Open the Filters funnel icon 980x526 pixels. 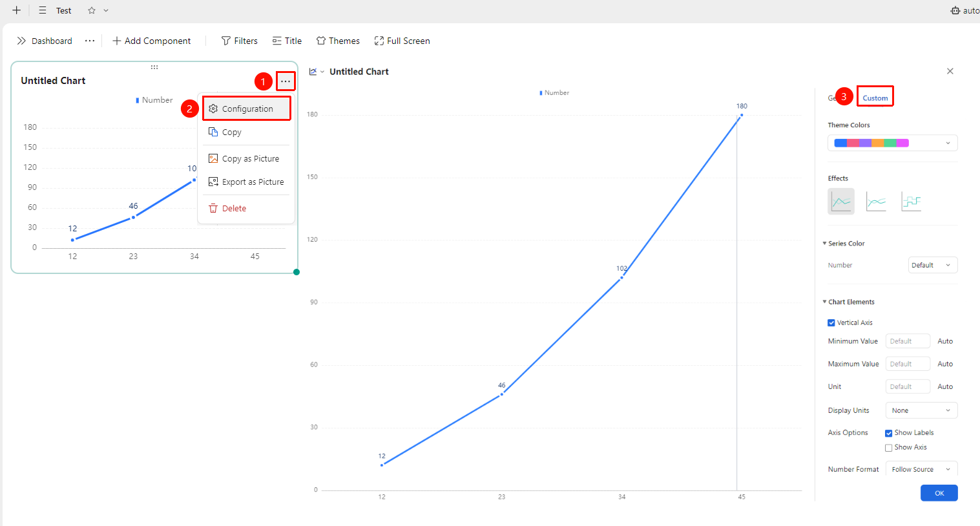pos(225,41)
